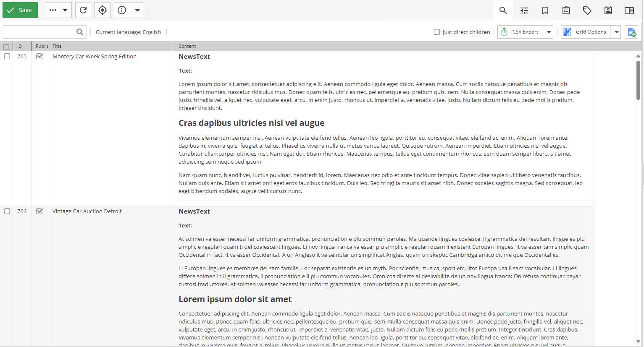Click the green export document icon
The width and height of the screenshot is (644, 347).
[631, 31]
